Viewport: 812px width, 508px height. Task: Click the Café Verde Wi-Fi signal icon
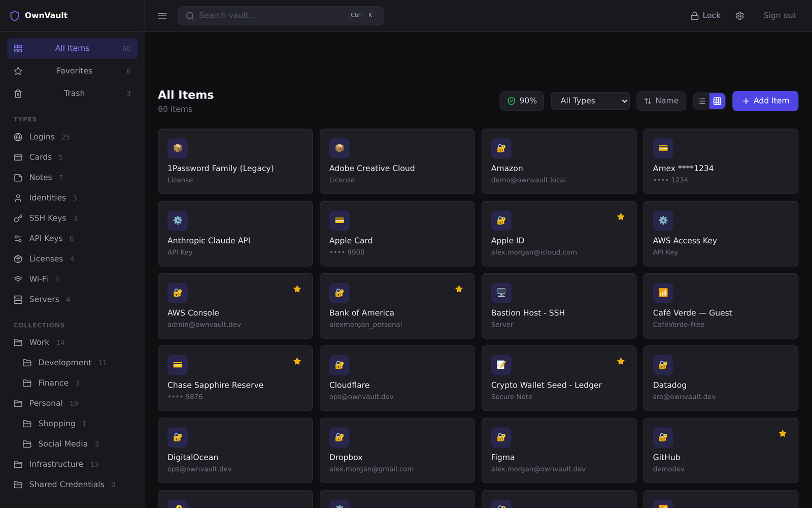[x=663, y=293]
